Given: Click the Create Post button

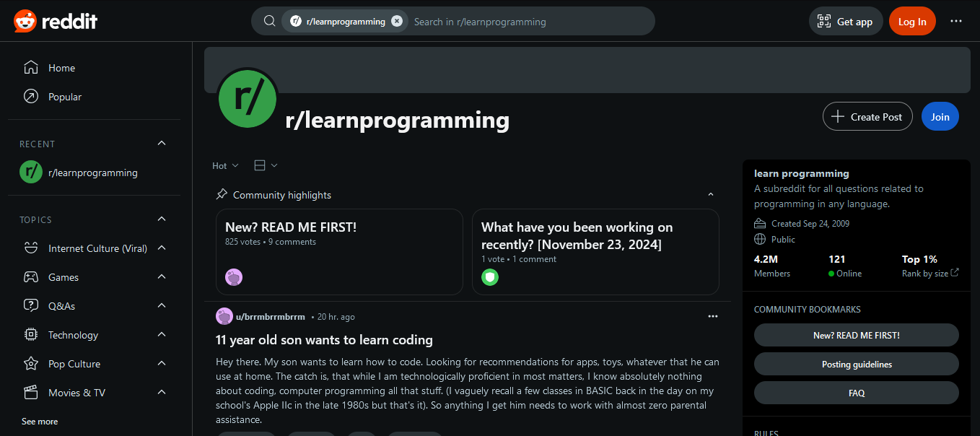Looking at the screenshot, I should [867, 117].
